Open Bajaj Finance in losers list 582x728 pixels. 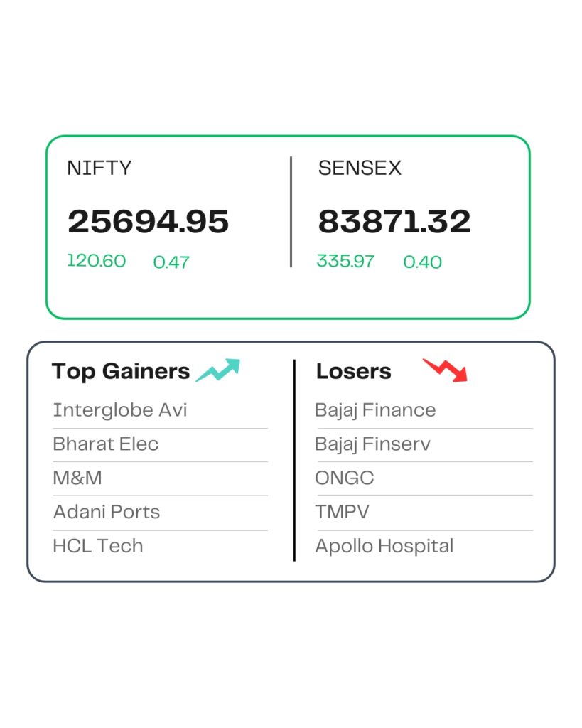pos(375,410)
